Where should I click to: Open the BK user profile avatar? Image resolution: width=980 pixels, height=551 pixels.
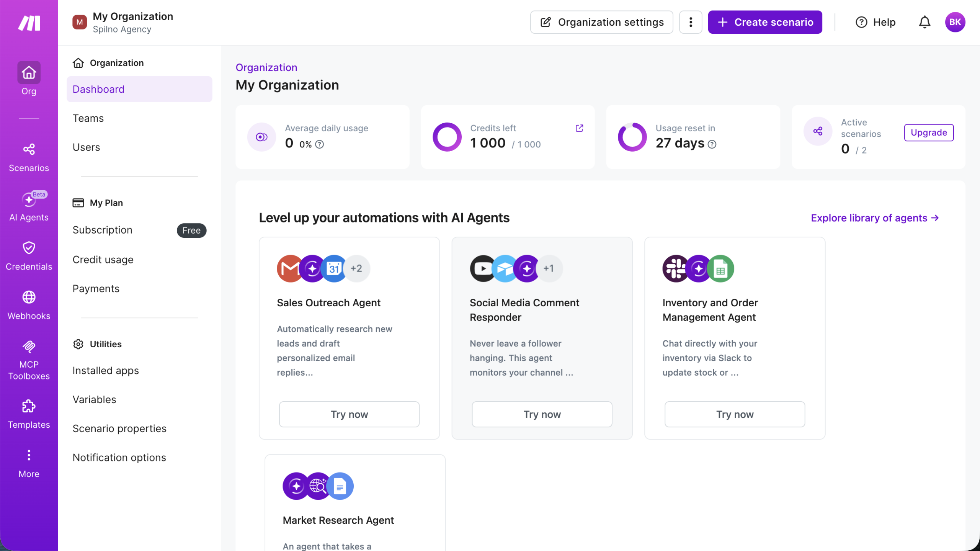coord(955,22)
